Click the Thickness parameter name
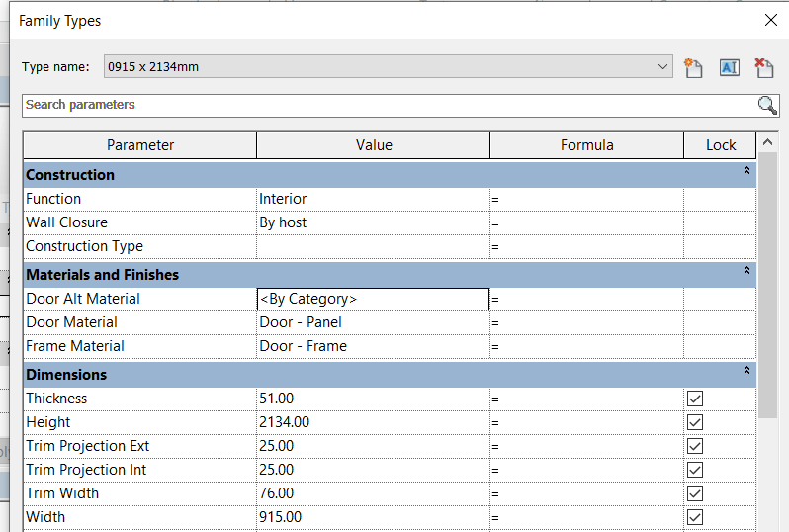789x532 pixels. point(56,399)
